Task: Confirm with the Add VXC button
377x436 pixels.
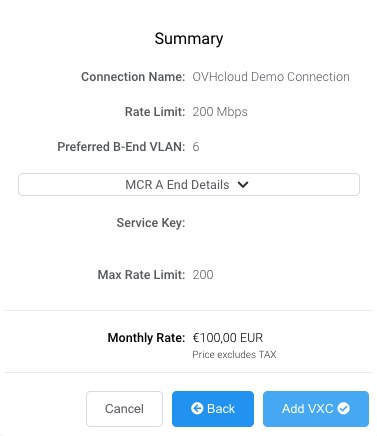Action: point(316,409)
